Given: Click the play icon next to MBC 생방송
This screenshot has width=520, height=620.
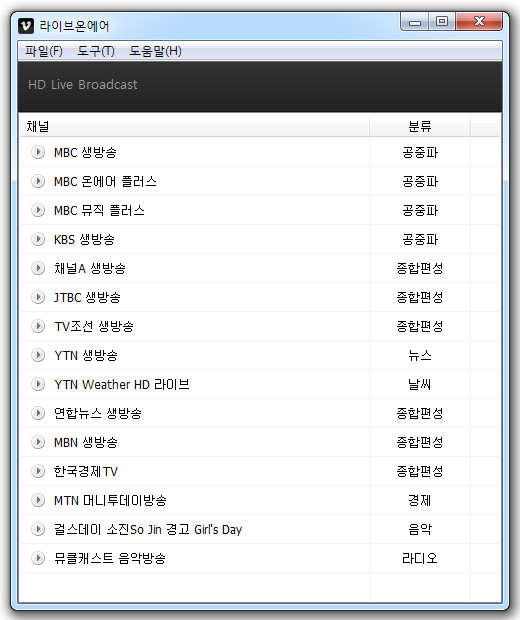Looking at the screenshot, I should click(38, 152).
